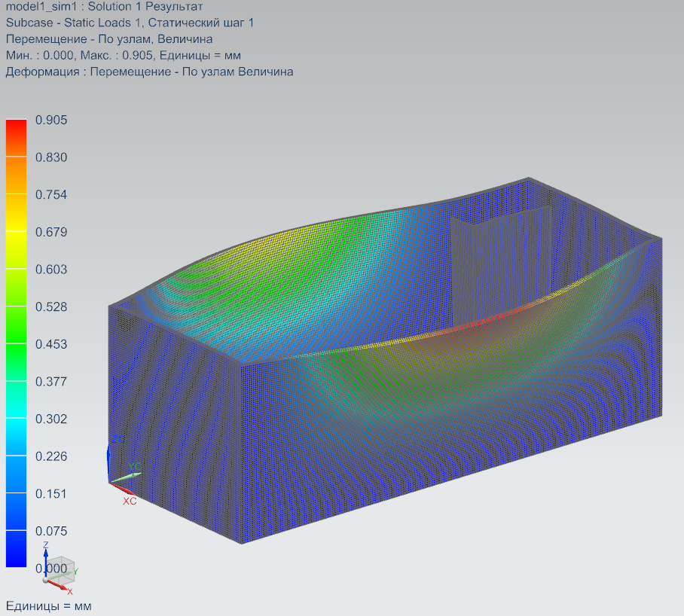Click the blue ZC axis arrow on the model
The width and height of the screenshot is (684, 616).
(x=108, y=459)
